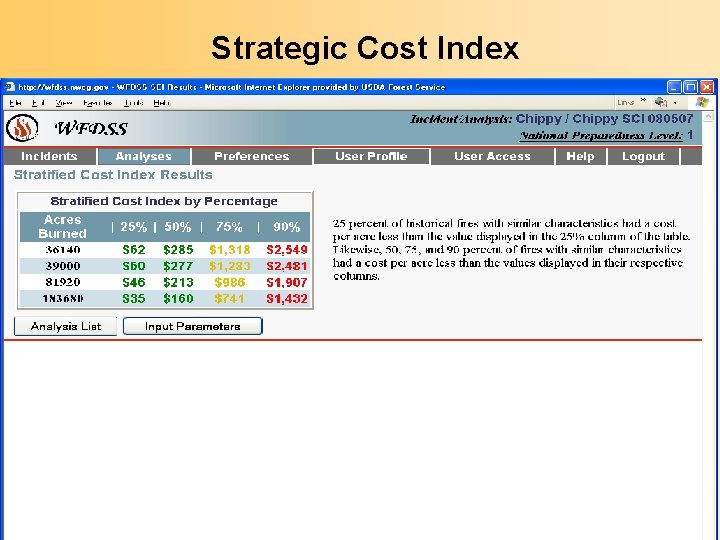720x540 pixels.
Task: Open the Preferences tab
Action: [252, 156]
